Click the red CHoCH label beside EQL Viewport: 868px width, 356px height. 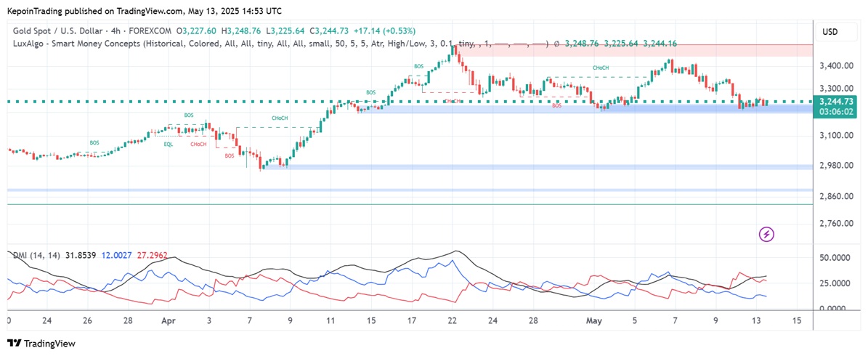coord(198,144)
